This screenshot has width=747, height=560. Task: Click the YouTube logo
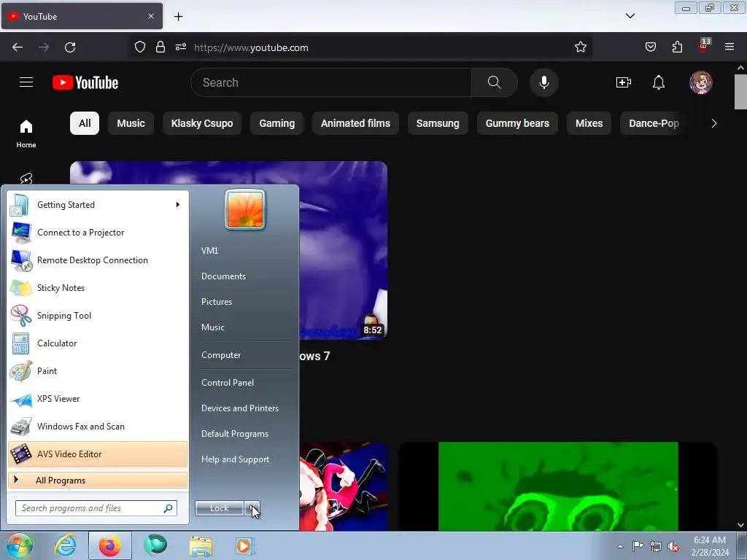85,82
